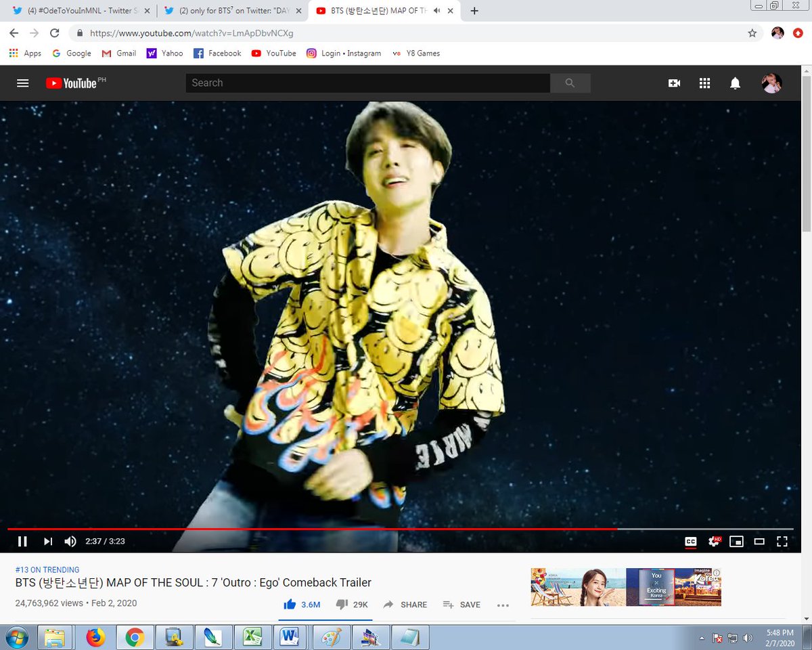Open Yahoo bookmark
The image size is (812, 650).
pos(164,53)
